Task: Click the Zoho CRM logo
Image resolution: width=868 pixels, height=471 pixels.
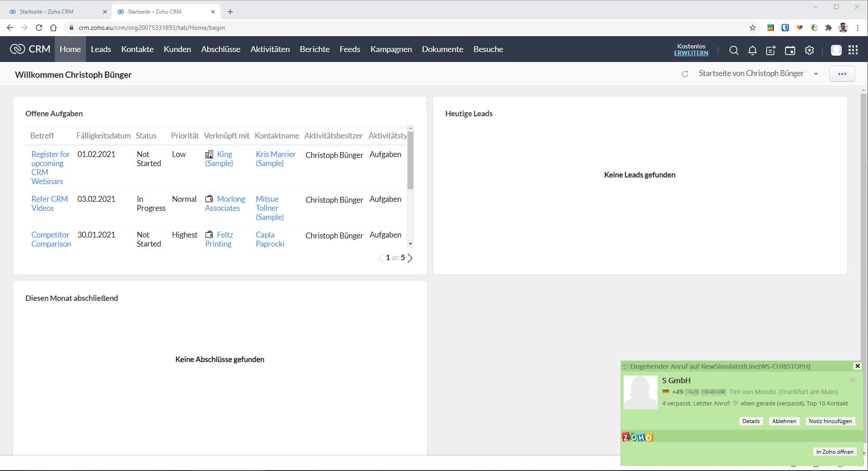Action: 30,49
